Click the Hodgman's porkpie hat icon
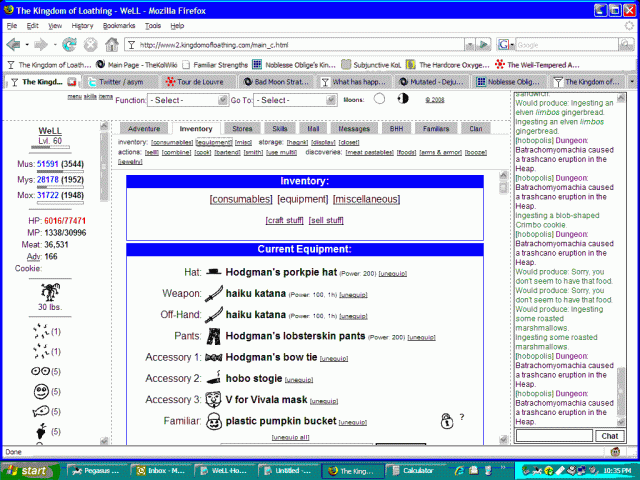The width and height of the screenshot is (640, 480). coord(214,273)
